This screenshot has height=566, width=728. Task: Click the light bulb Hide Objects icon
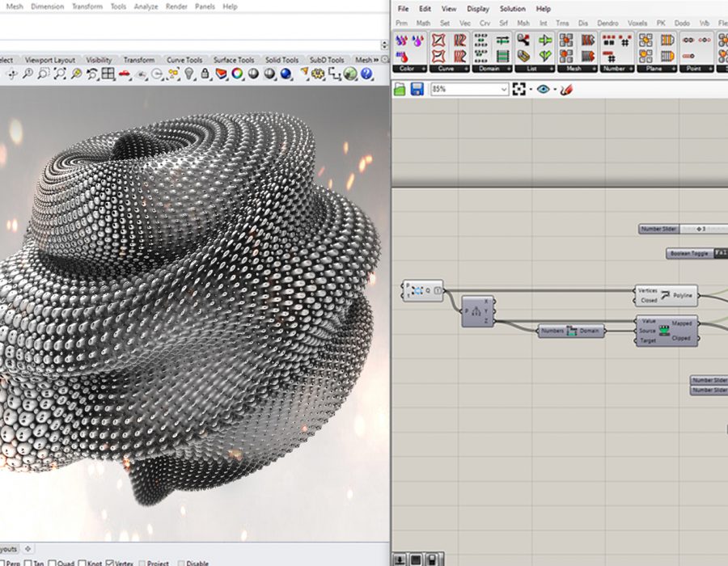tap(189, 74)
